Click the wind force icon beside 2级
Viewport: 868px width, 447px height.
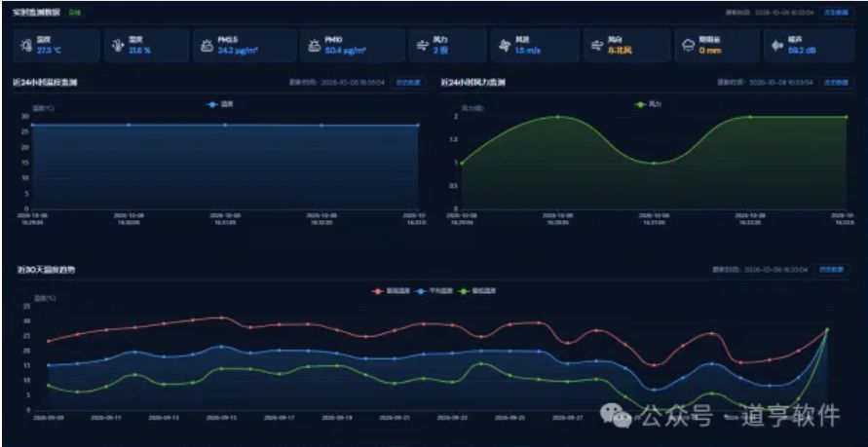point(423,46)
